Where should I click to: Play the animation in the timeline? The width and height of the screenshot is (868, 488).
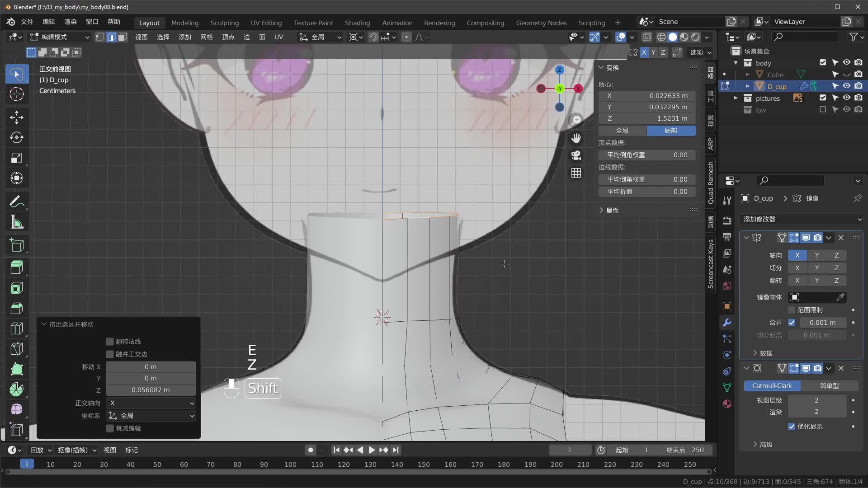[x=372, y=450]
